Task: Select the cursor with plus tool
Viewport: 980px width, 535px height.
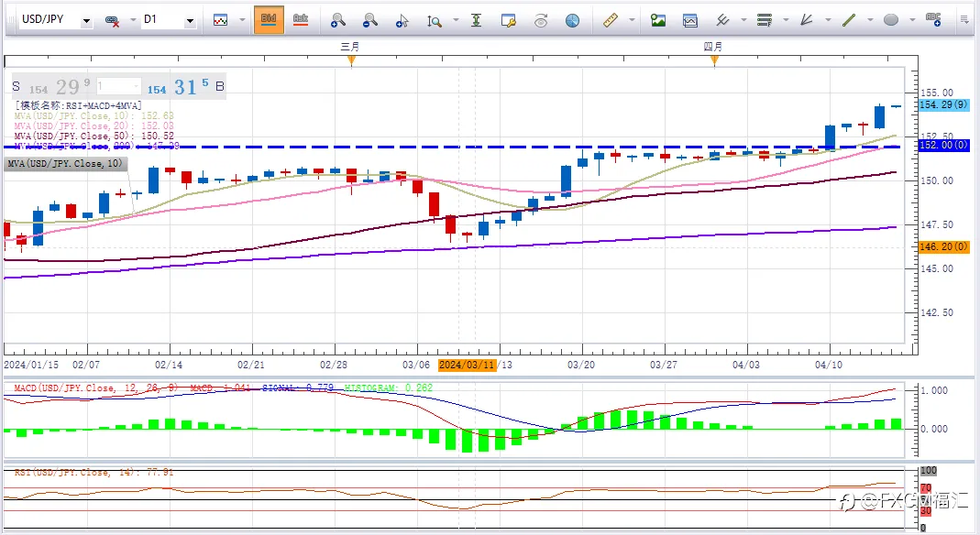Action: coord(402,20)
